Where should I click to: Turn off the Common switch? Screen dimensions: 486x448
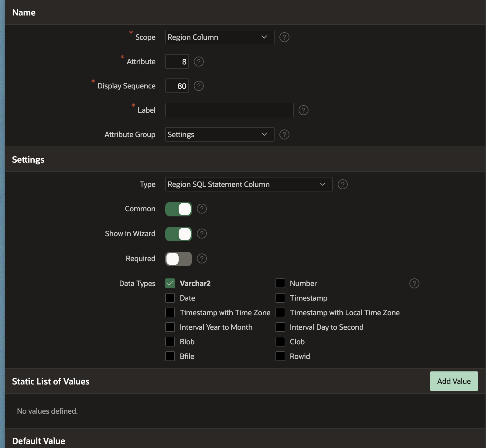179,209
